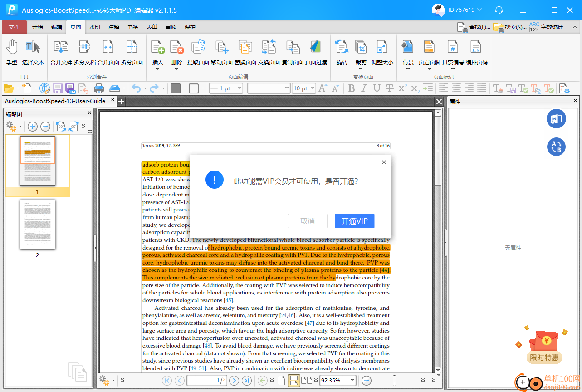Select the Select Text tool (选择文本)

[33, 53]
